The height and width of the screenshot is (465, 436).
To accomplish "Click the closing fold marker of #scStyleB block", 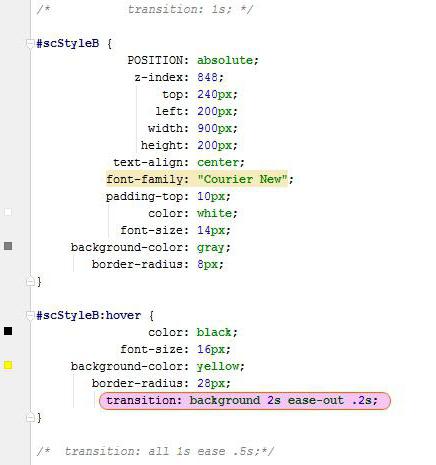I will point(30,282).
